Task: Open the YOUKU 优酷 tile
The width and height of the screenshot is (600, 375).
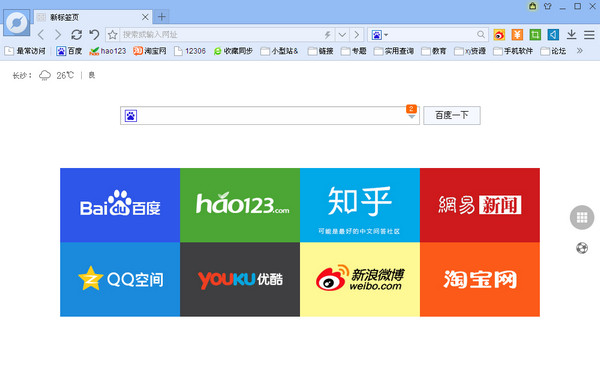Action: [240, 279]
